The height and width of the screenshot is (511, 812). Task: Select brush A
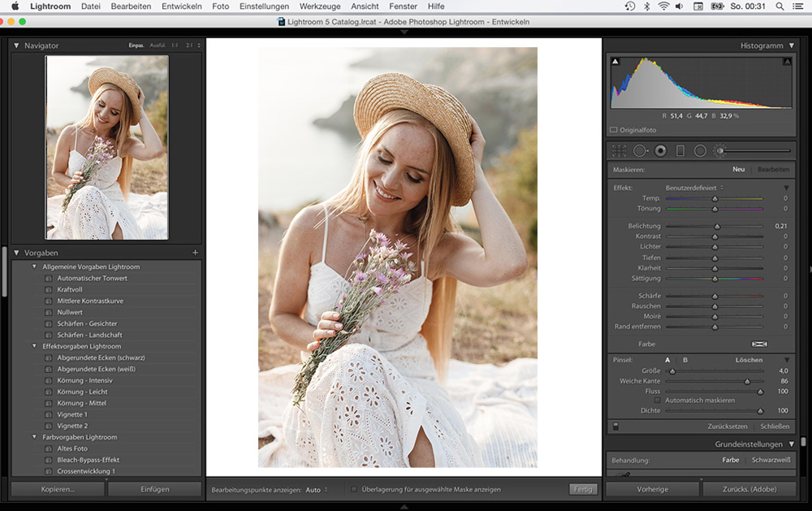[667, 360]
